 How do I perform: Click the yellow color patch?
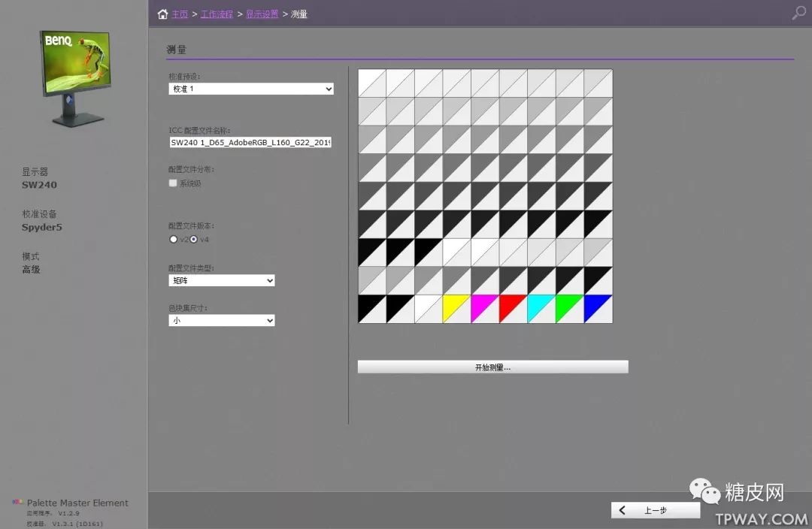click(x=456, y=309)
